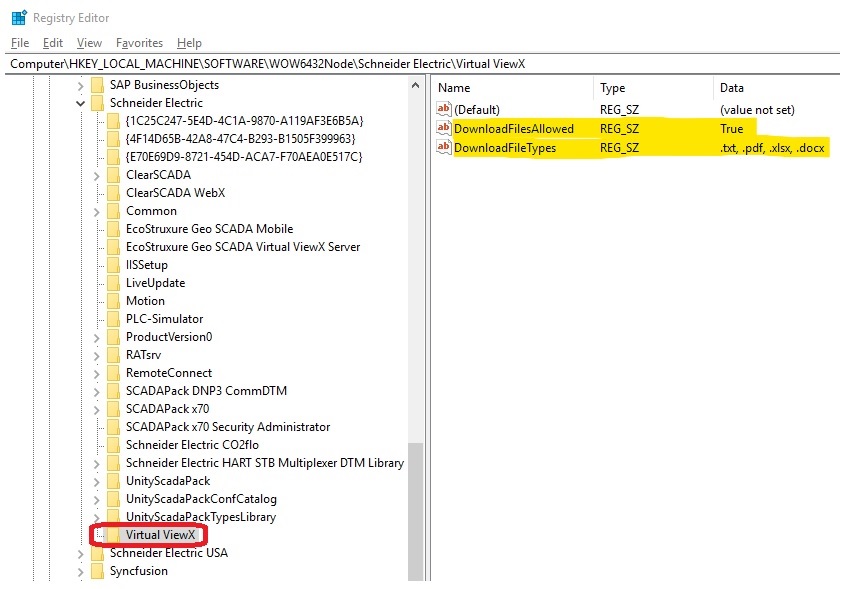This screenshot has width=852, height=589.
Task: Expand the SCADAPack DNP3 CommDTM key
Action: [x=97, y=391]
